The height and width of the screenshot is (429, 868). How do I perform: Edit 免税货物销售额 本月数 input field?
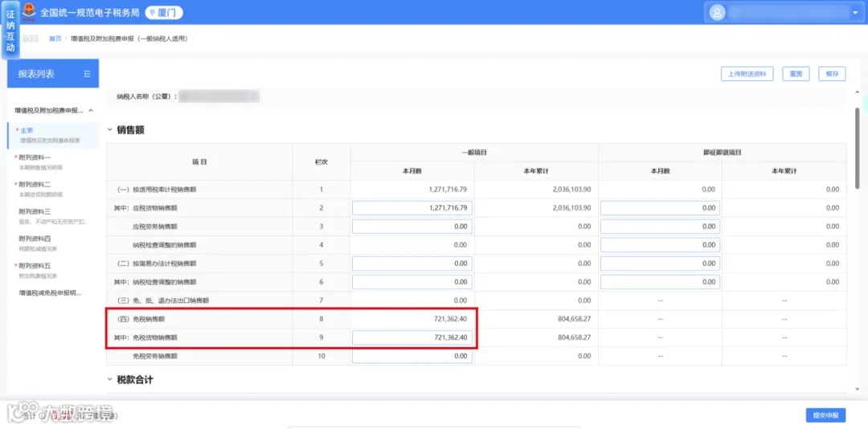[x=411, y=337]
